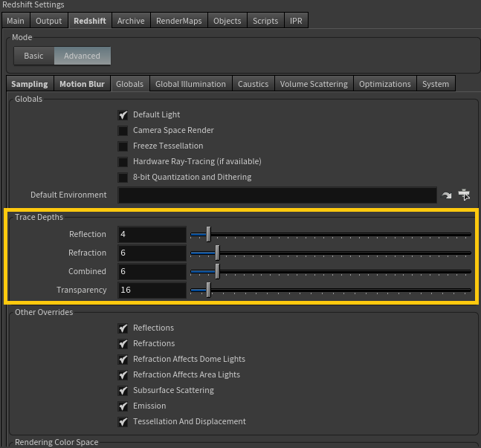Go to the RenderMaps tab

pyautogui.click(x=179, y=21)
